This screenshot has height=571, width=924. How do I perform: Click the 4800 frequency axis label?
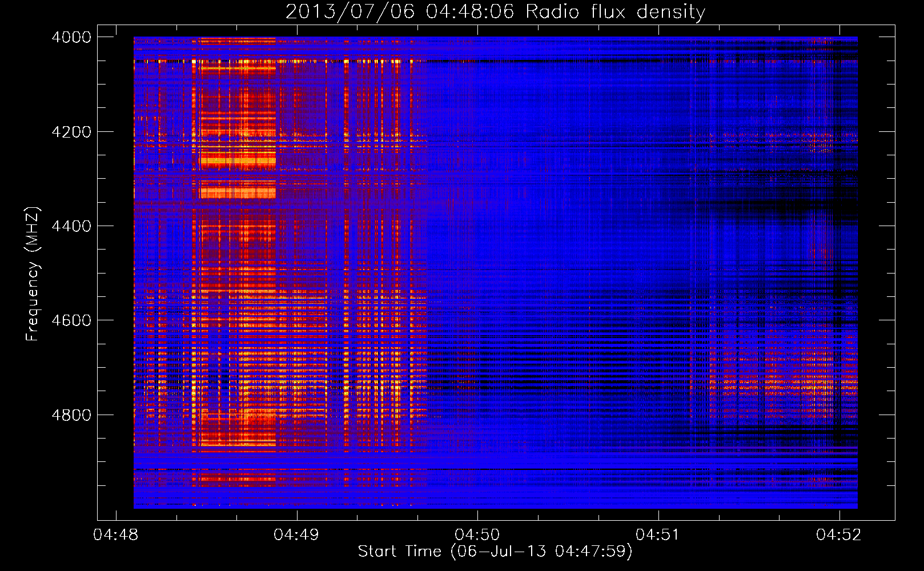(71, 415)
